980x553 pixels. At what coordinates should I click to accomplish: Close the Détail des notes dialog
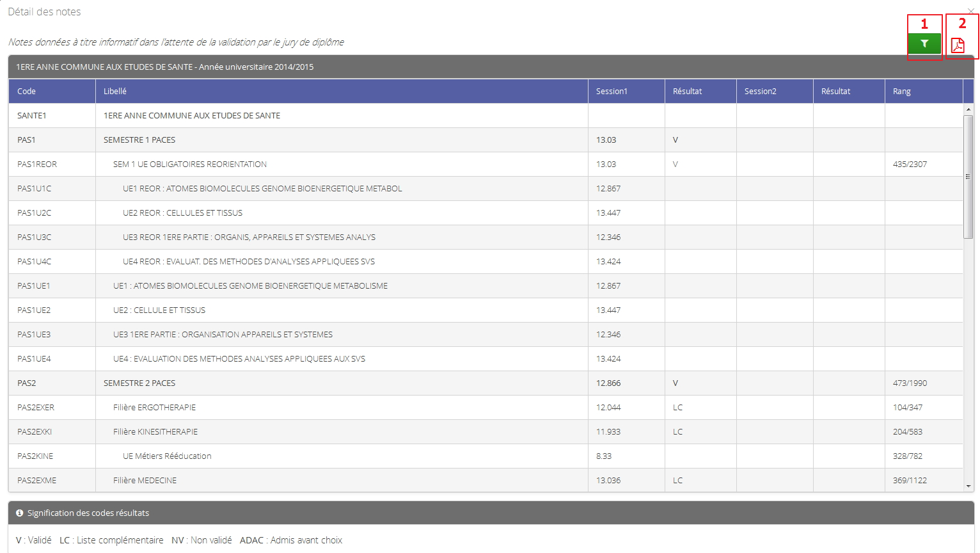pyautogui.click(x=971, y=11)
